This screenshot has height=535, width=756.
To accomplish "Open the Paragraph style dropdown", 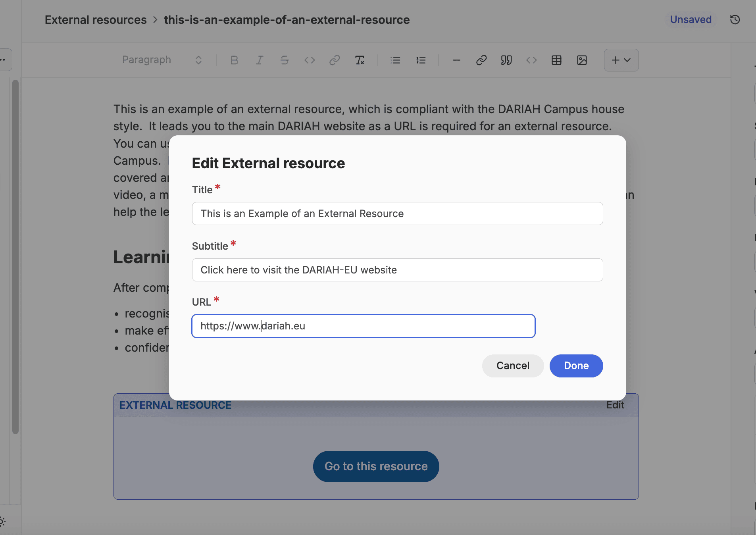I will [x=162, y=60].
